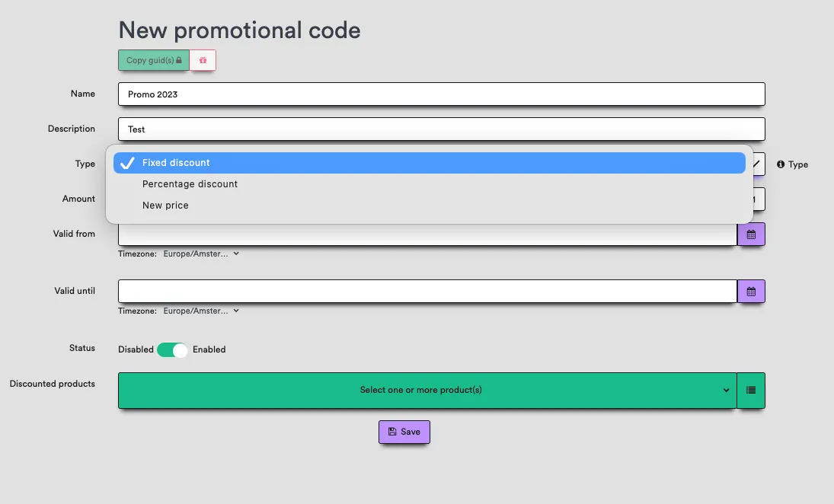Click into the Description text field
Screen dimensions: 834x504
point(441,129)
